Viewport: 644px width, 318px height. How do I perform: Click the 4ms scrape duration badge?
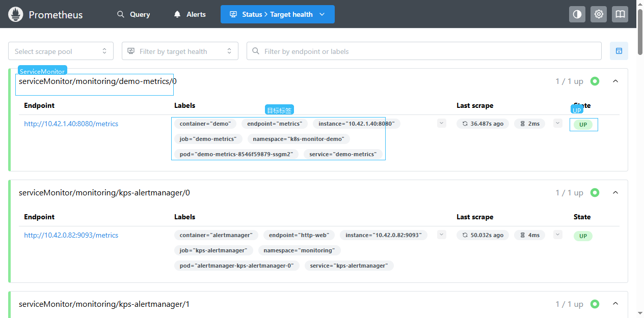coord(530,235)
